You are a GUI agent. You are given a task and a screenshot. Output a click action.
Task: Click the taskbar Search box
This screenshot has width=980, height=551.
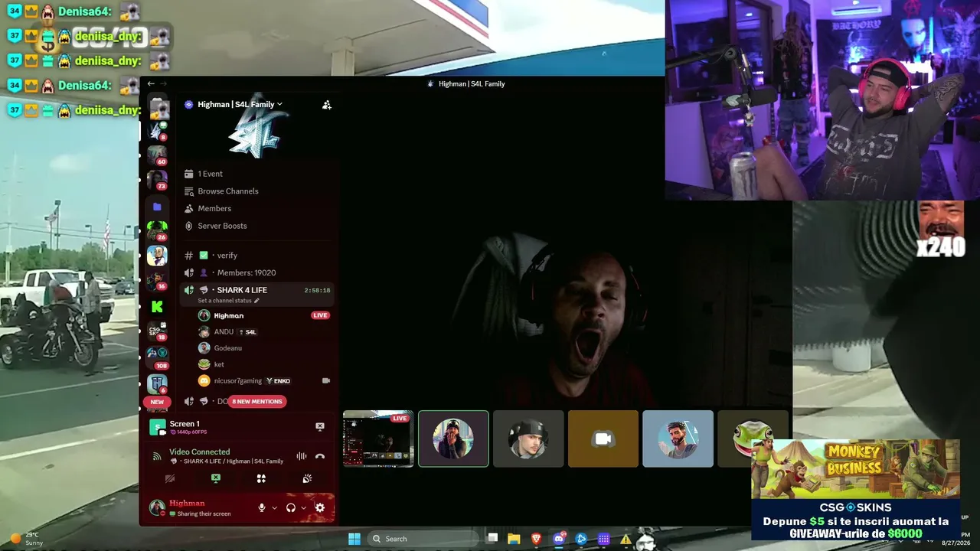423,539
